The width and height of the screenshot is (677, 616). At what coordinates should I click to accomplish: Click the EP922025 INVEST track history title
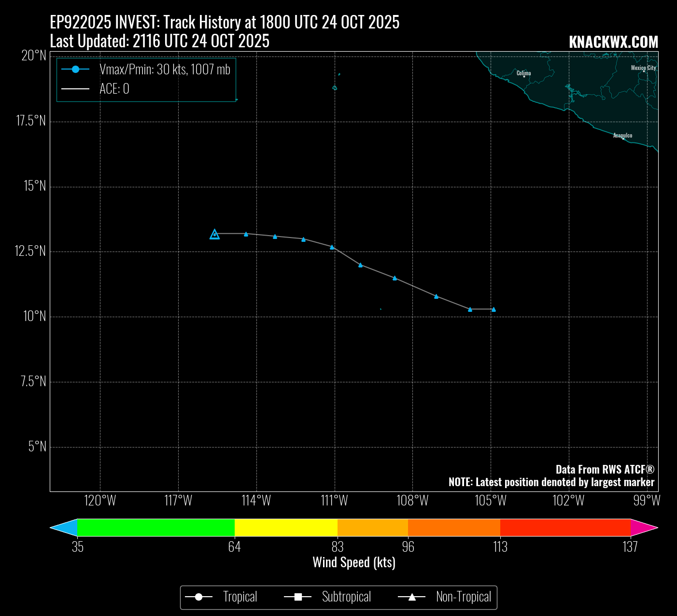225,23
